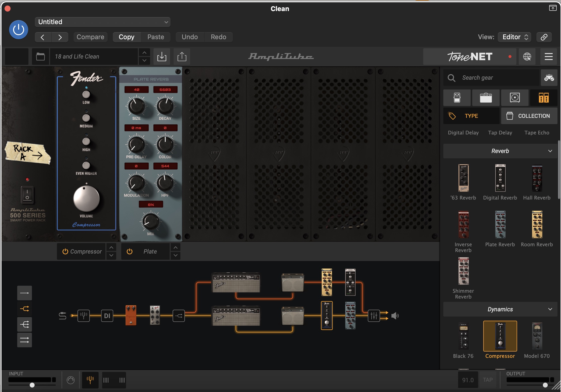Select the split dual-path routing icon

pyautogui.click(x=24, y=309)
